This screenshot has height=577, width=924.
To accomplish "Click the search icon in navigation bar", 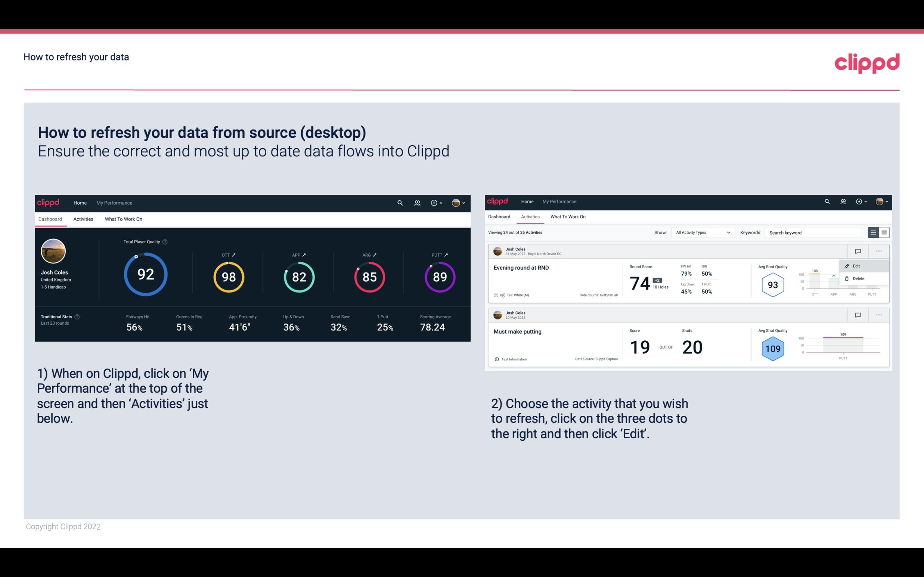I will pos(399,203).
